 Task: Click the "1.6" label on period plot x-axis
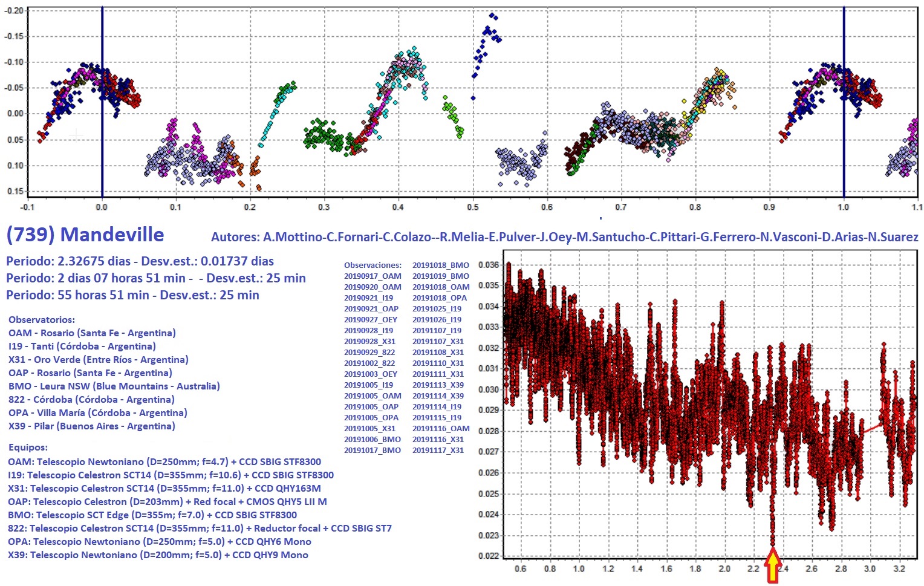(x=666, y=568)
